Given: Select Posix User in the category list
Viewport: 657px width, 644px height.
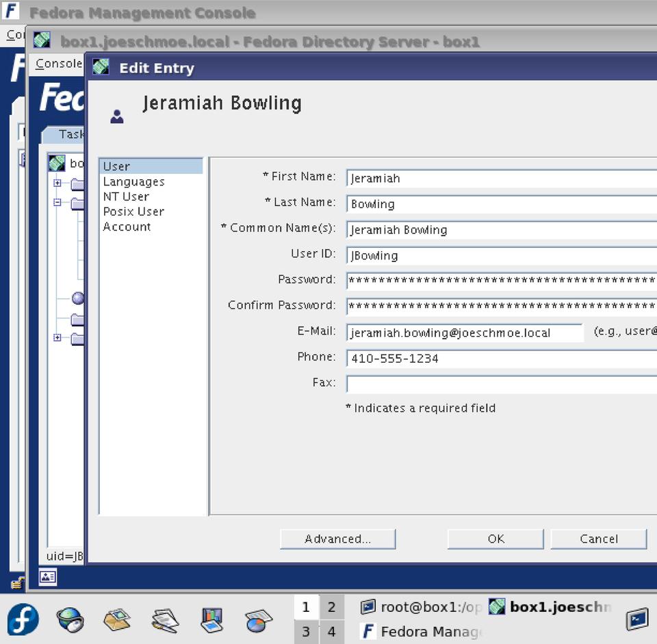Looking at the screenshot, I should tap(133, 212).
